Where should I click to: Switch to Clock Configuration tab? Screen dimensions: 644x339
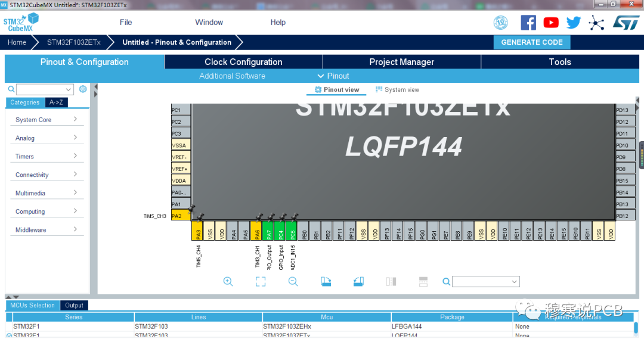(243, 62)
